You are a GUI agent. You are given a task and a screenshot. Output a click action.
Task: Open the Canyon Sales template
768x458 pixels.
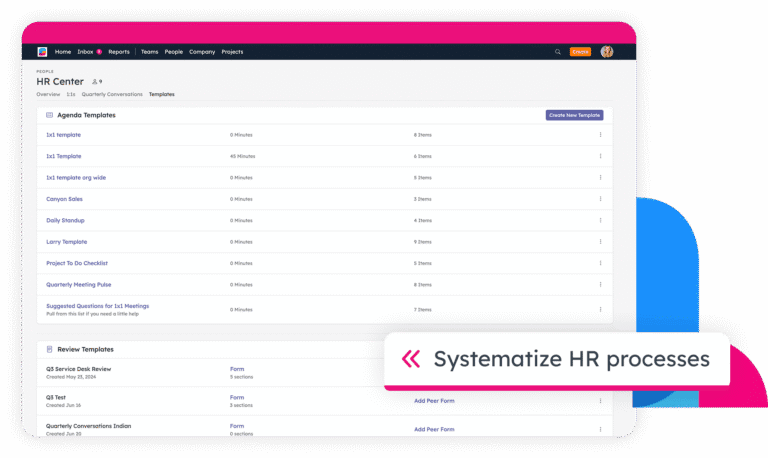pyautogui.click(x=64, y=199)
